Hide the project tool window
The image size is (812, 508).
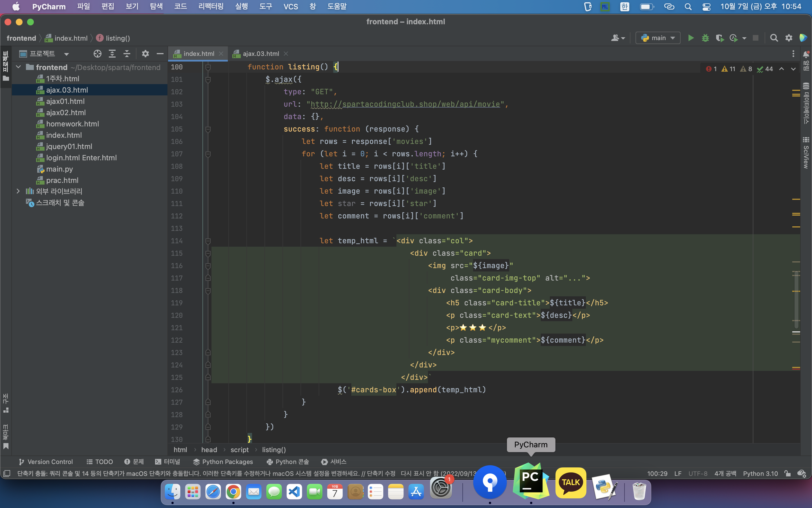point(160,54)
